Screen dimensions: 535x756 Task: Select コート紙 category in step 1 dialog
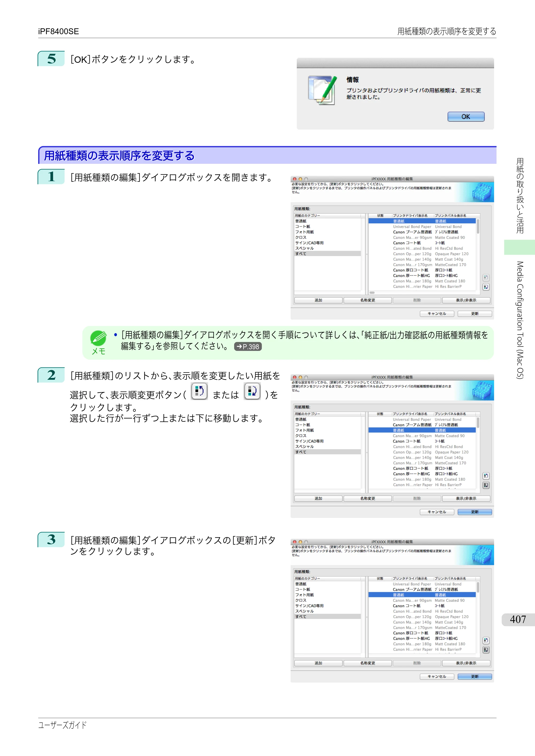click(x=328, y=227)
